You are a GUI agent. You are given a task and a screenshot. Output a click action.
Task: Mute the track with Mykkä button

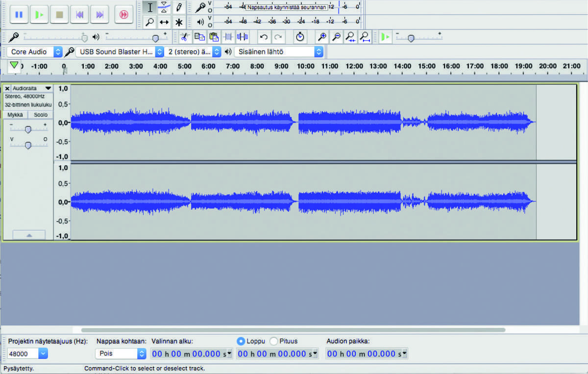coord(15,115)
